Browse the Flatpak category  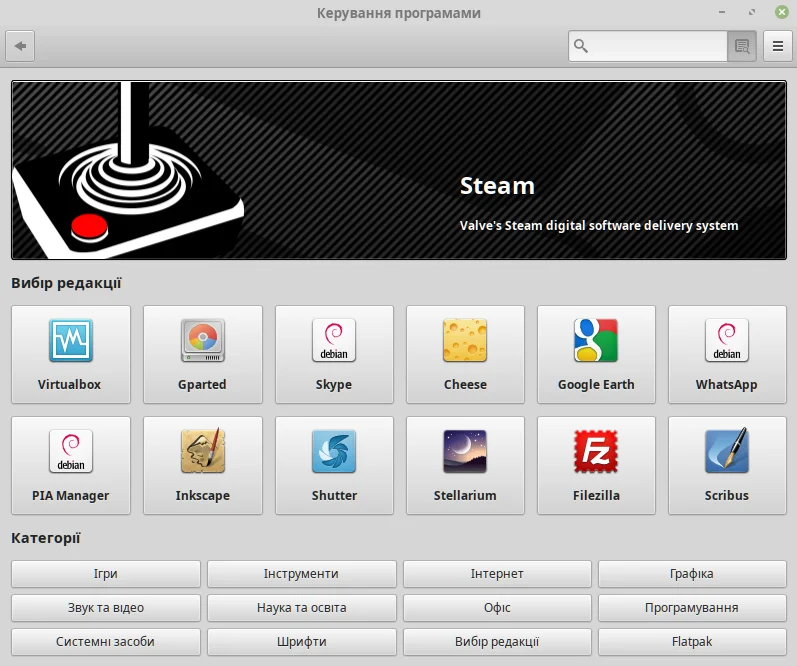click(x=692, y=642)
